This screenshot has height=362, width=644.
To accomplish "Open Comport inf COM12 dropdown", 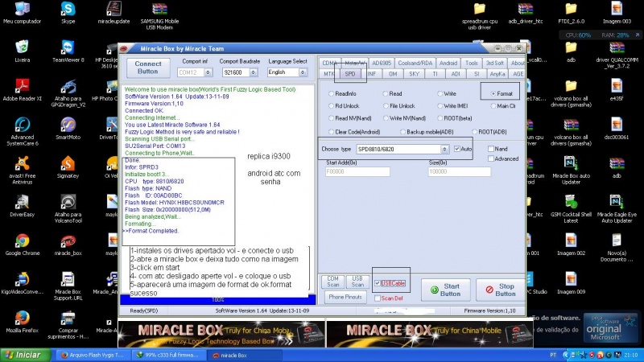I will 208,72.
